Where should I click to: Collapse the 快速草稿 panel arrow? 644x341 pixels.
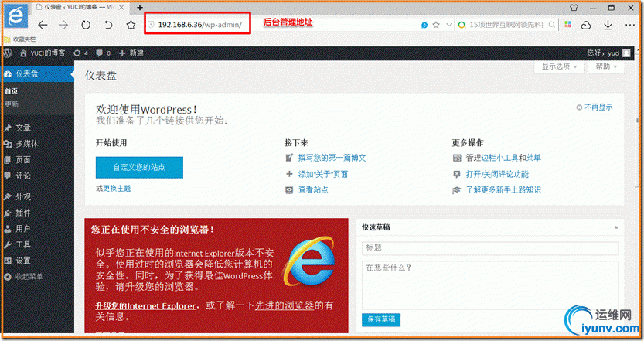616,227
